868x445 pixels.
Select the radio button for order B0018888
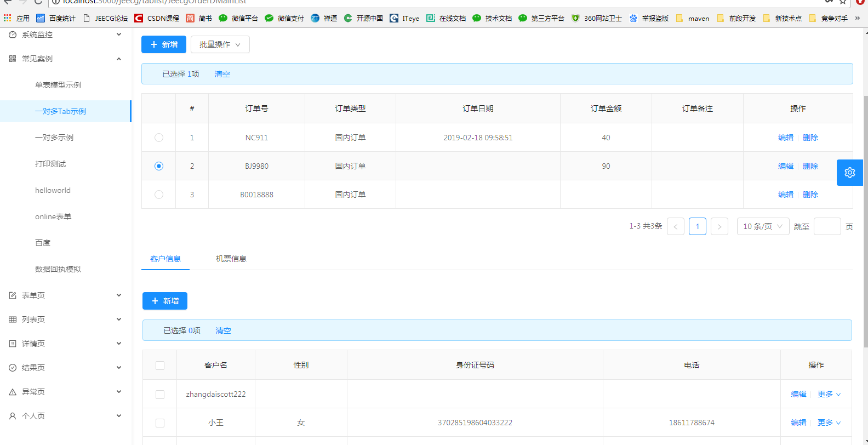coord(159,195)
